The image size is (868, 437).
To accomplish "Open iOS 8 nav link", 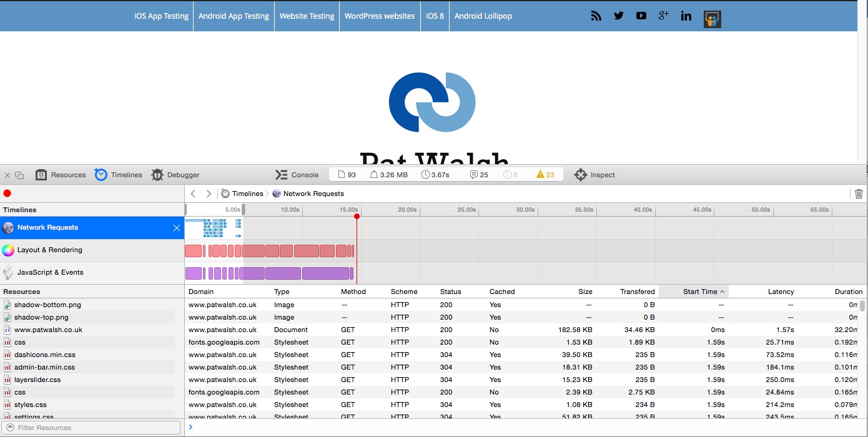I will [435, 16].
